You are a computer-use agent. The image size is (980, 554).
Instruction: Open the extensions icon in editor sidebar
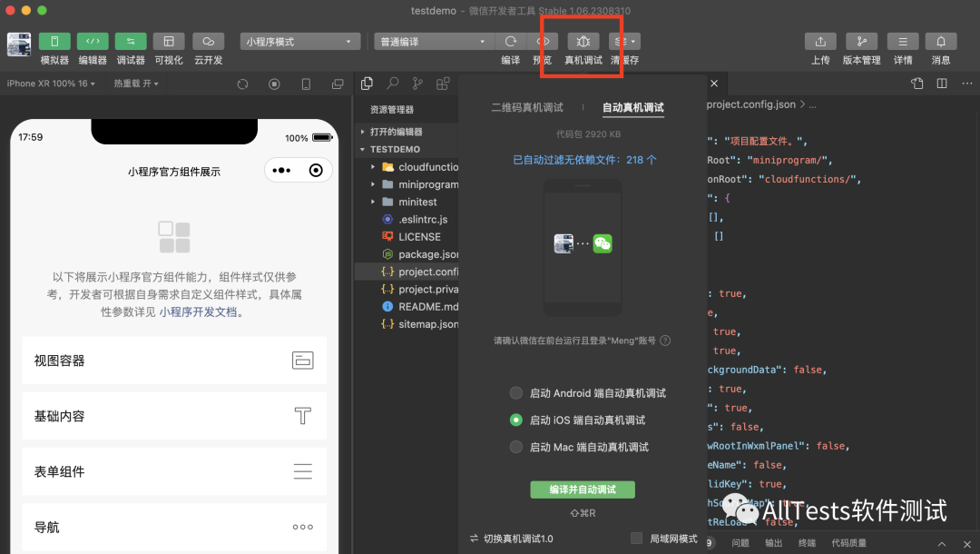click(x=443, y=84)
